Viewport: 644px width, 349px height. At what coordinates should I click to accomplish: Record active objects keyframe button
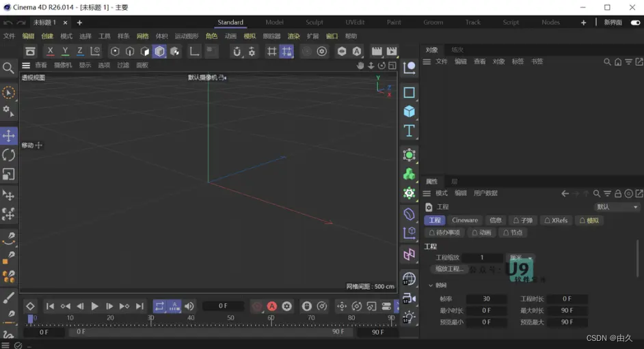click(257, 306)
